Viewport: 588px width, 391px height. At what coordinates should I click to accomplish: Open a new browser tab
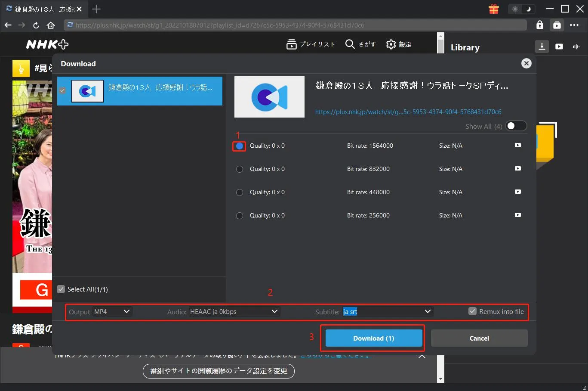point(96,9)
